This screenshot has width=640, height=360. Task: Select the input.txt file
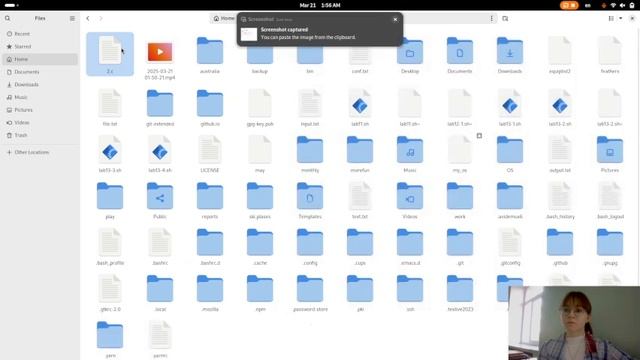pyautogui.click(x=310, y=103)
